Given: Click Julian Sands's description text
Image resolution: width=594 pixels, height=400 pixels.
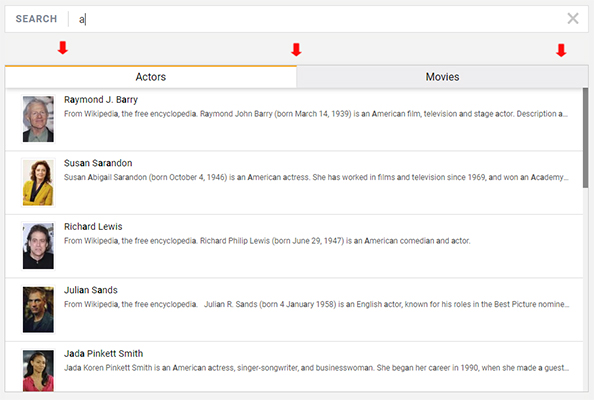Looking at the screenshot, I should 316,304.
